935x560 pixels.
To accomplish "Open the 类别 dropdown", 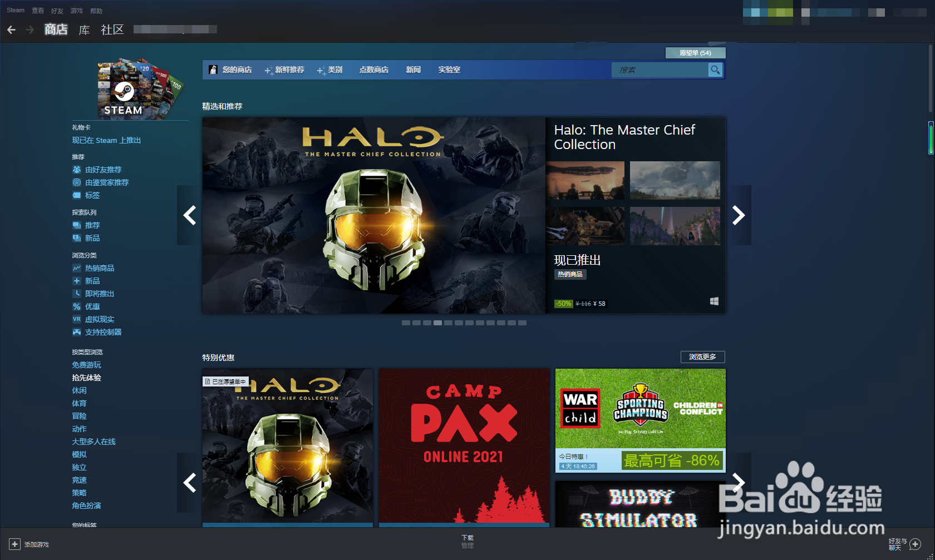I will (329, 70).
